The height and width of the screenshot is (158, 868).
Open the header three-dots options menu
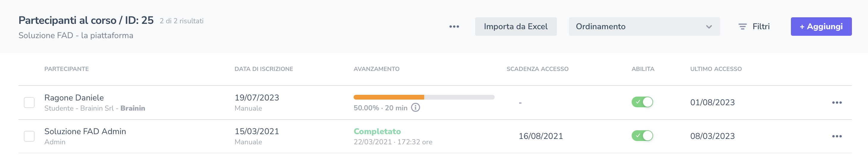click(x=454, y=27)
